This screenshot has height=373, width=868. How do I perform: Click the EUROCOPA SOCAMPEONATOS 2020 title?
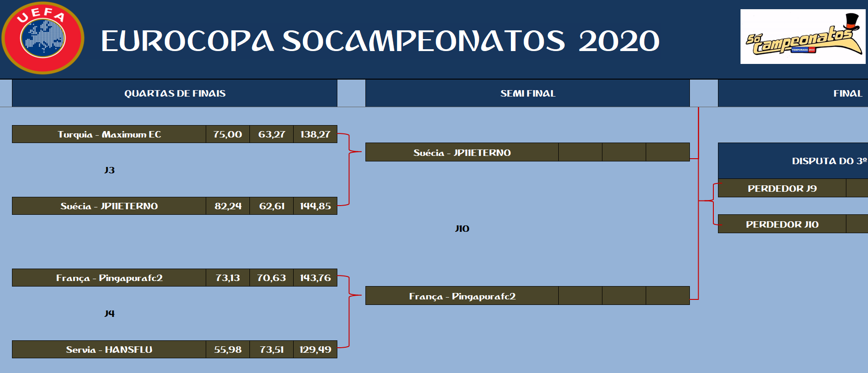[380, 41]
